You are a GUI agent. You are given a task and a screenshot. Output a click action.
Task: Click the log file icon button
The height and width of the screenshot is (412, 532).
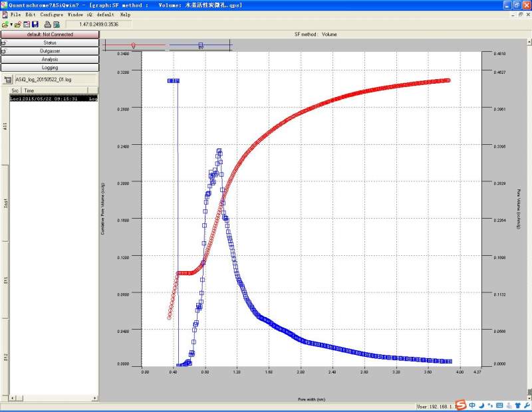tap(8, 80)
